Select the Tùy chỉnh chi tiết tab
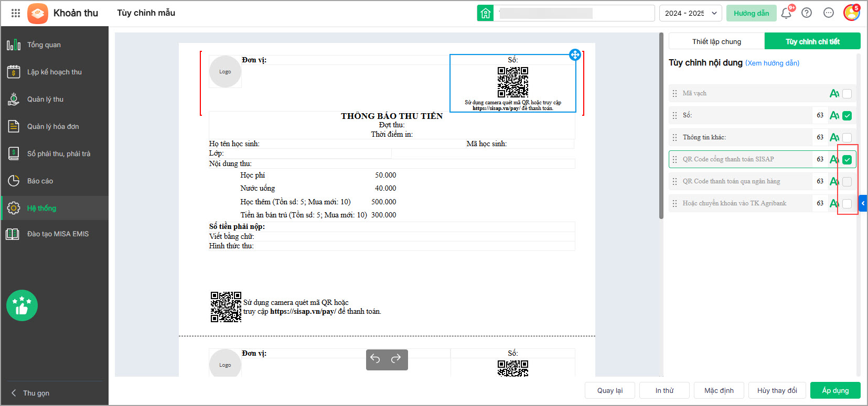Screen dimensions: 868x406 pos(812,41)
